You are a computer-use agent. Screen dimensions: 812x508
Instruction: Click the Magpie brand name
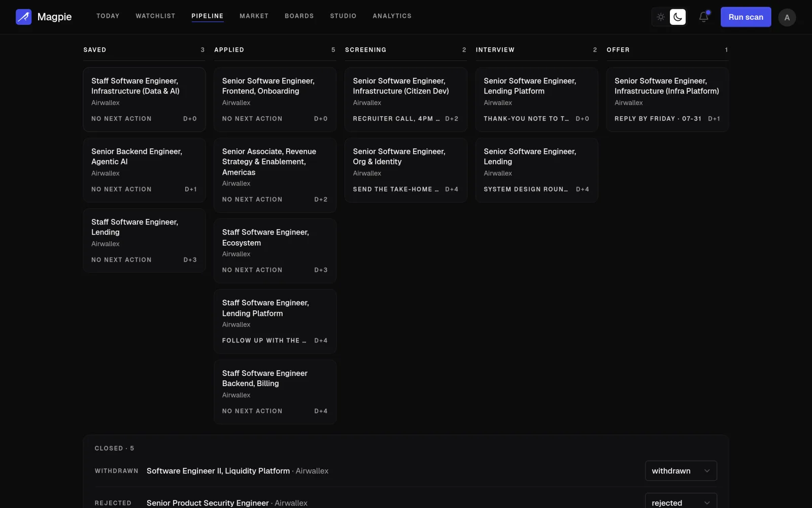point(54,17)
